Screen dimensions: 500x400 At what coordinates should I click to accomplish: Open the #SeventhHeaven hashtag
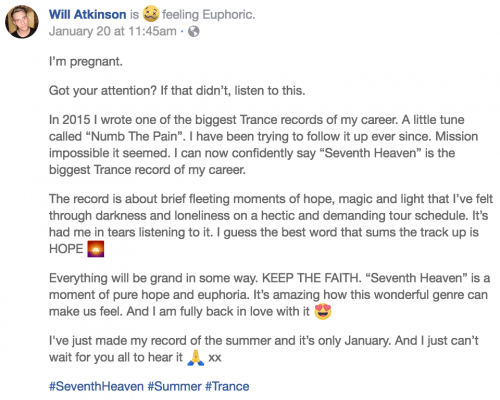coord(96,386)
